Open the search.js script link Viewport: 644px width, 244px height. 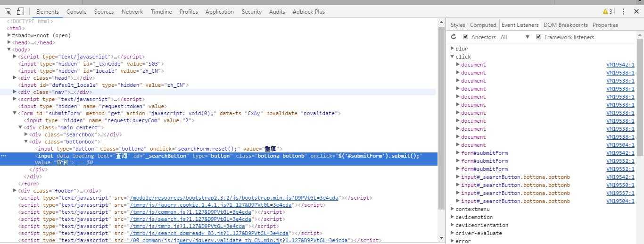[191, 219]
